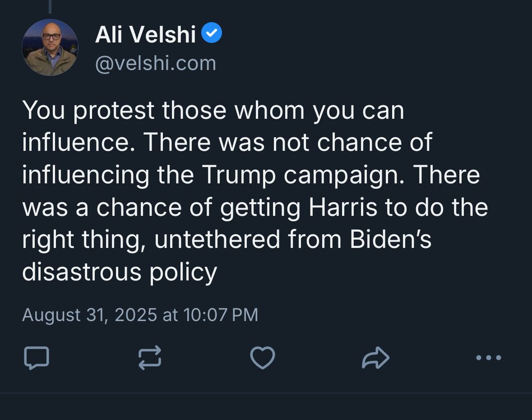Repost this post with the arrows icon

pyautogui.click(x=149, y=358)
